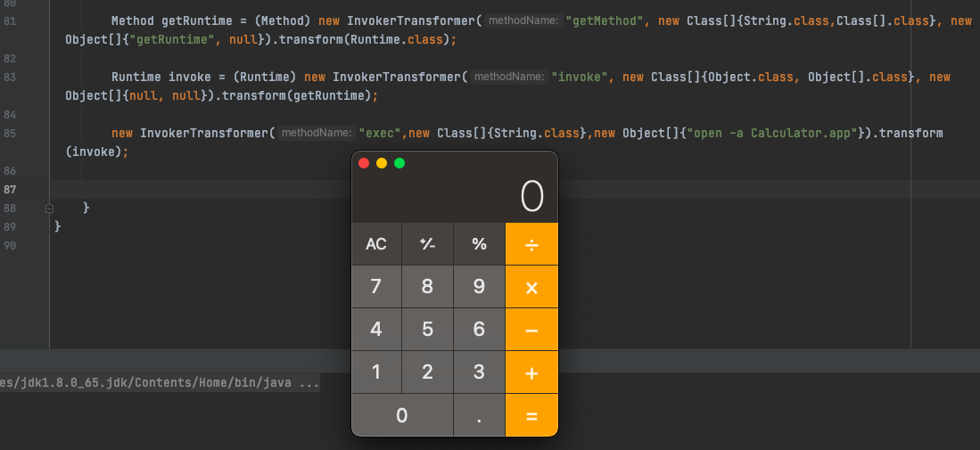Click the minus key in Calculator

coord(531,330)
